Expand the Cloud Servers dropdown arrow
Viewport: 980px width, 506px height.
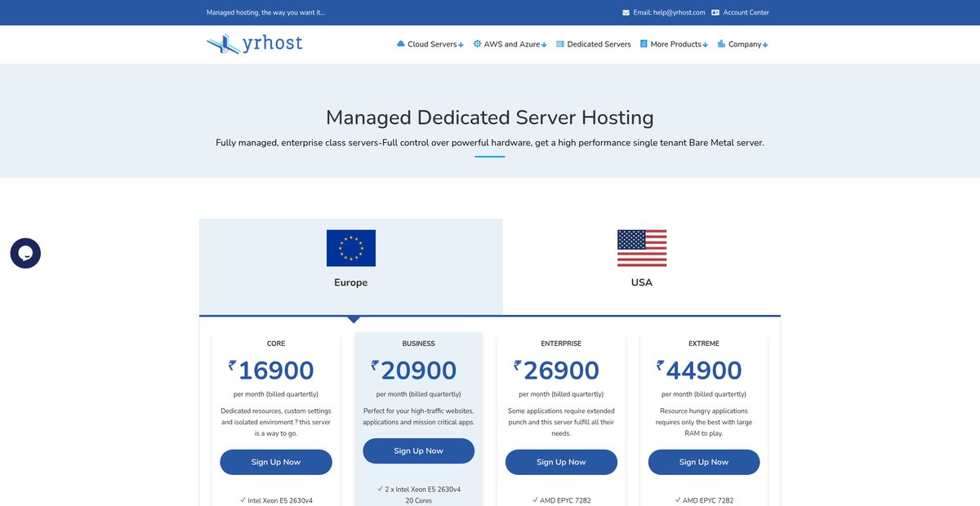461,45
